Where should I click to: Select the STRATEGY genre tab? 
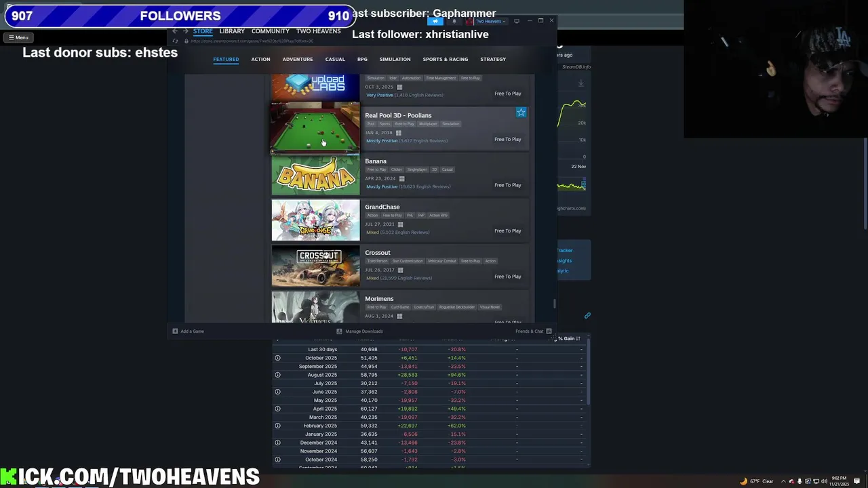[x=493, y=59]
